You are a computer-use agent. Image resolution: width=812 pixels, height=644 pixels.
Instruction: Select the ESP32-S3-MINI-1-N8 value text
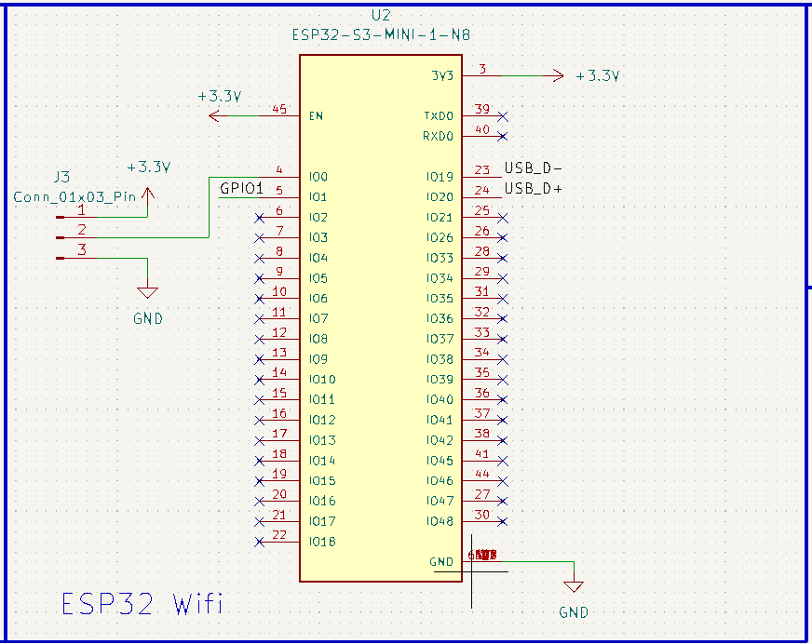click(x=381, y=35)
